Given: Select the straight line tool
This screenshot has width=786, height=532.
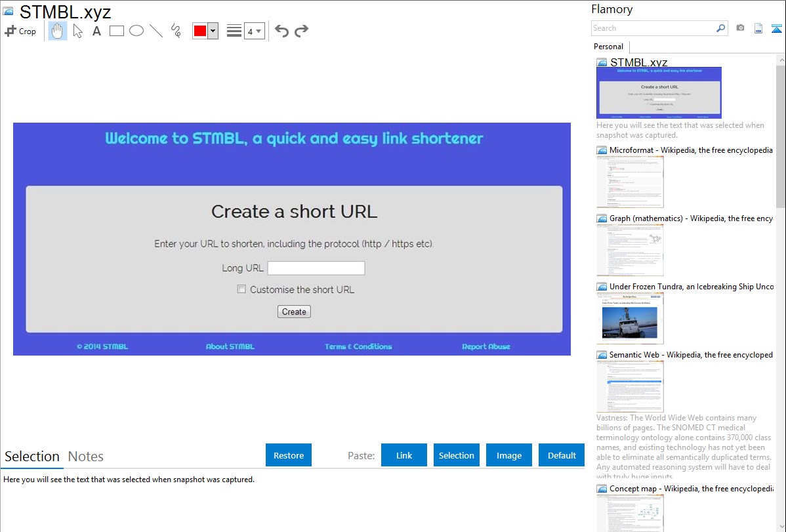Looking at the screenshot, I should click(x=156, y=31).
